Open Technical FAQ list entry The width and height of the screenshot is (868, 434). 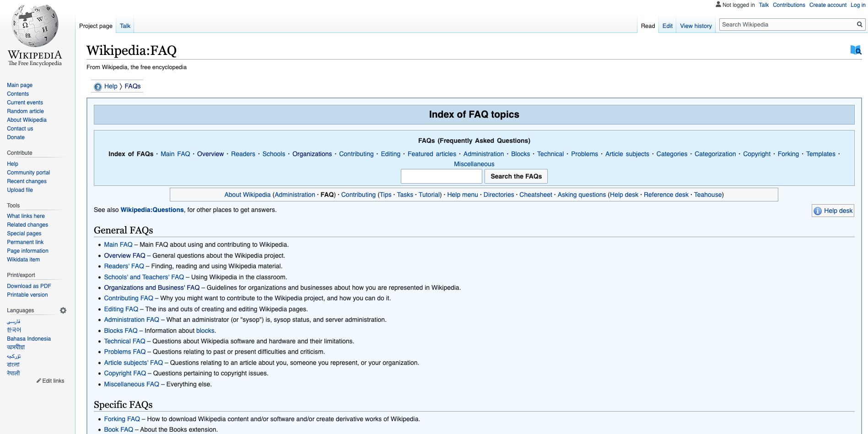click(124, 341)
